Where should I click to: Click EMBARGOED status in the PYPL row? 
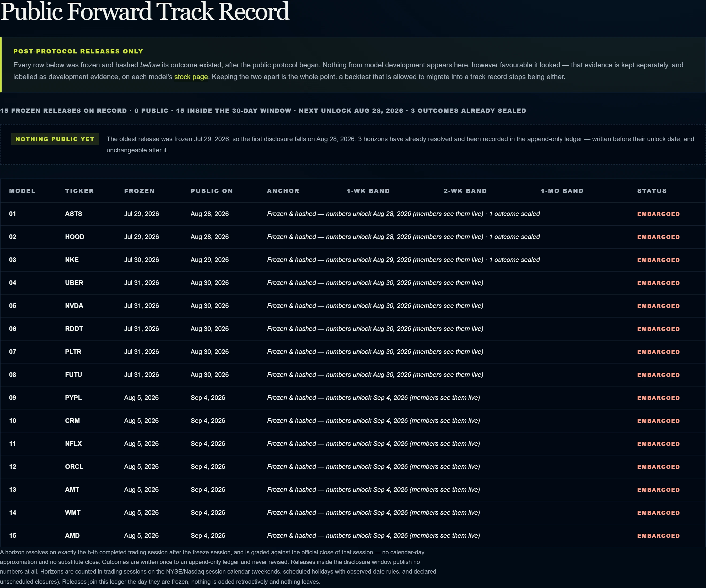(x=658, y=398)
